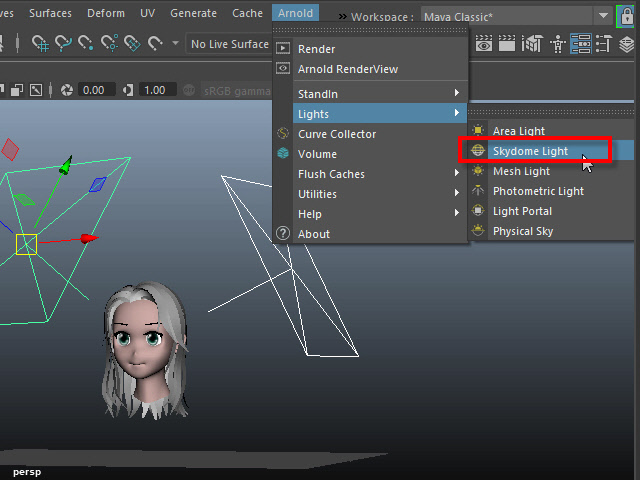Viewport: 640px width, 480px height.
Task: Open Arnold RenderView from the menu
Action: (x=347, y=69)
